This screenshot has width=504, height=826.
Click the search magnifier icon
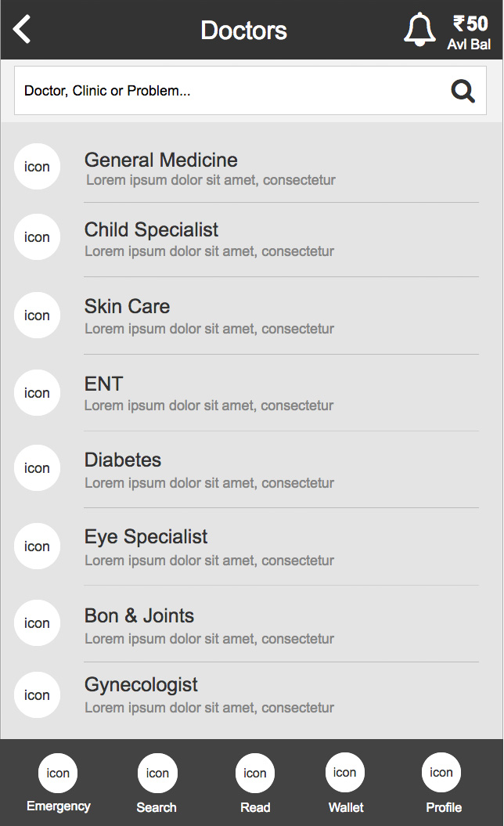pos(463,92)
